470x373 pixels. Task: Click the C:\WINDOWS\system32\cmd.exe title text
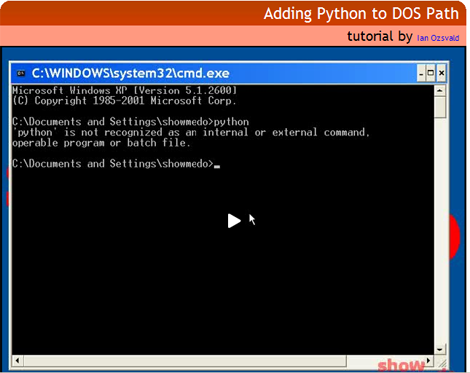(131, 73)
